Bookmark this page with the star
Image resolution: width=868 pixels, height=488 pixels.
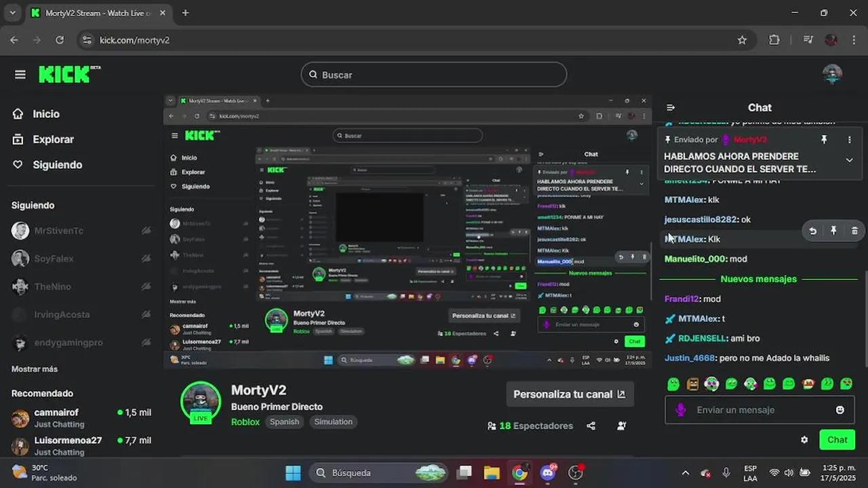click(x=742, y=40)
